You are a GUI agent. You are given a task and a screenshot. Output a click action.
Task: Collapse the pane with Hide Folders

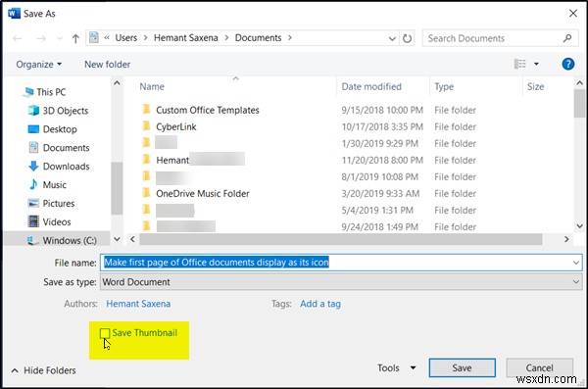pyautogui.click(x=43, y=370)
